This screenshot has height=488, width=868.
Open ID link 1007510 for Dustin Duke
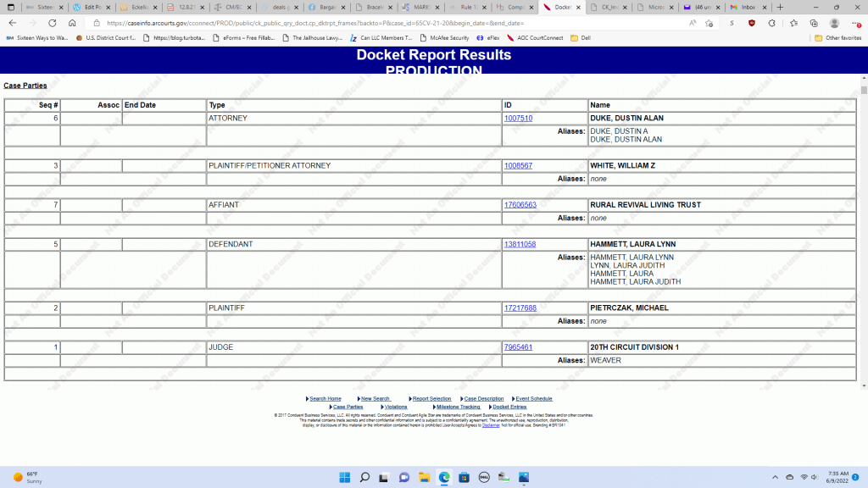click(x=518, y=119)
